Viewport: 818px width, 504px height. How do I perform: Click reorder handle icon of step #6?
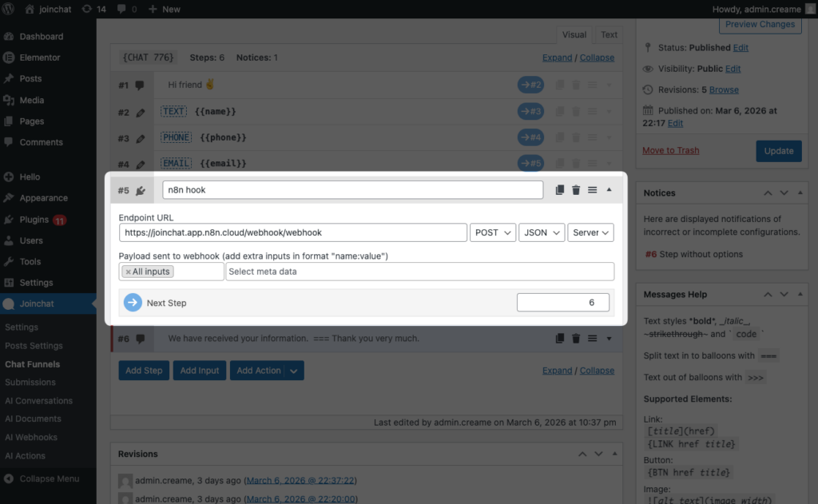pyautogui.click(x=592, y=339)
